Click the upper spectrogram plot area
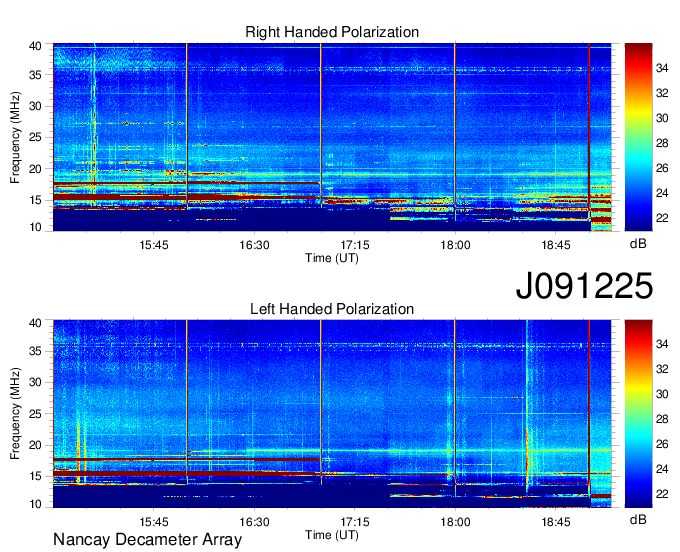This screenshot has width=680, height=552. click(x=332, y=137)
